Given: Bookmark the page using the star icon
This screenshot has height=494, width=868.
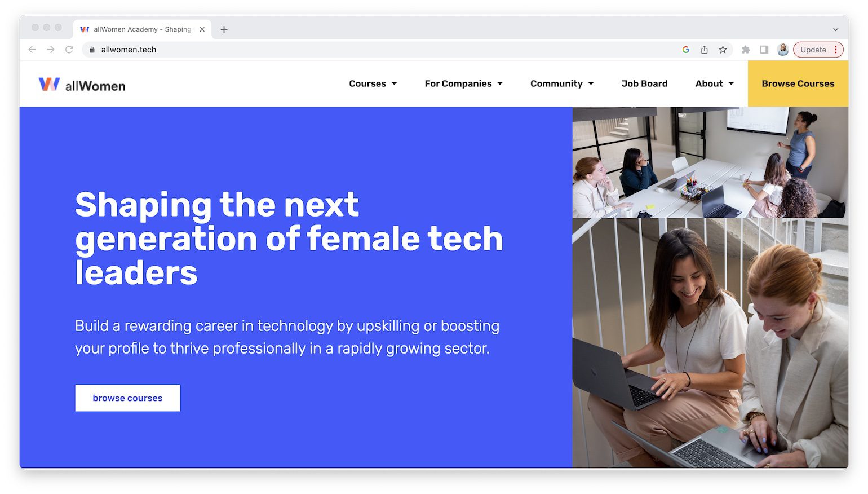Looking at the screenshot, I should click(x=723, y=50).
